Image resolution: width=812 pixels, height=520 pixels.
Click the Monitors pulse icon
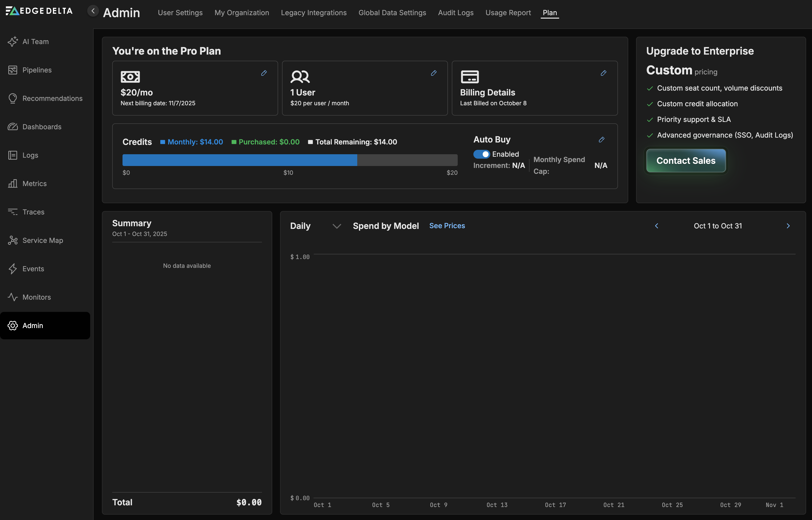tap(12, 297)
